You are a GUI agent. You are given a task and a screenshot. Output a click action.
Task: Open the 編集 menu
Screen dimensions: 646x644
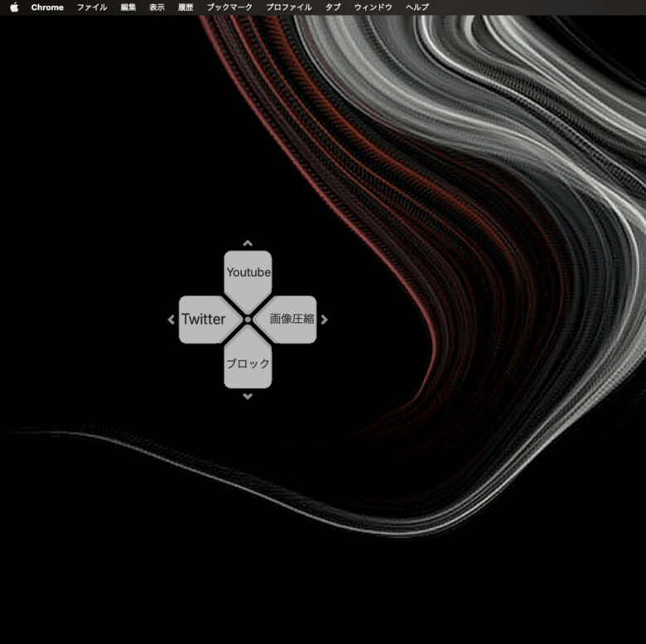[128, 7]
